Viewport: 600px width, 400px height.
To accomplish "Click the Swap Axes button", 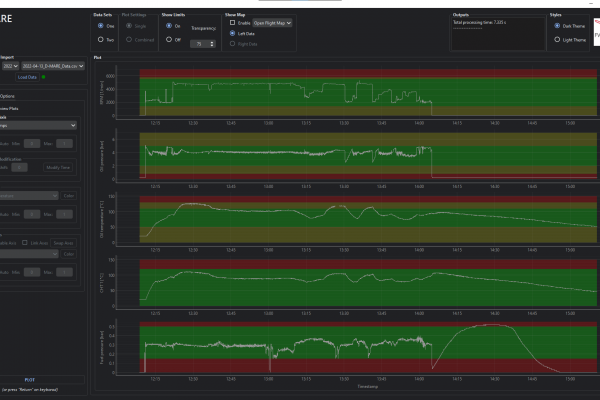I will 63,243.
